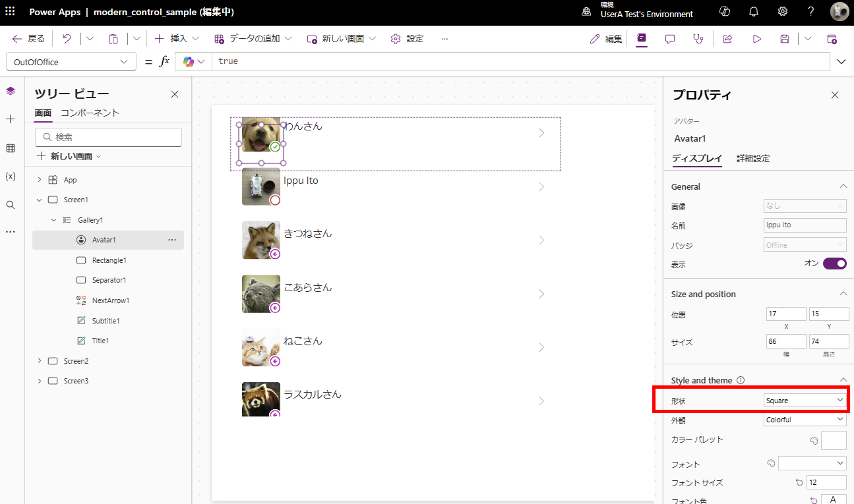This screenshot has height=504, width=854.
Task: Open the 形状 dropdown showing Square
Action: pos(805,400)
